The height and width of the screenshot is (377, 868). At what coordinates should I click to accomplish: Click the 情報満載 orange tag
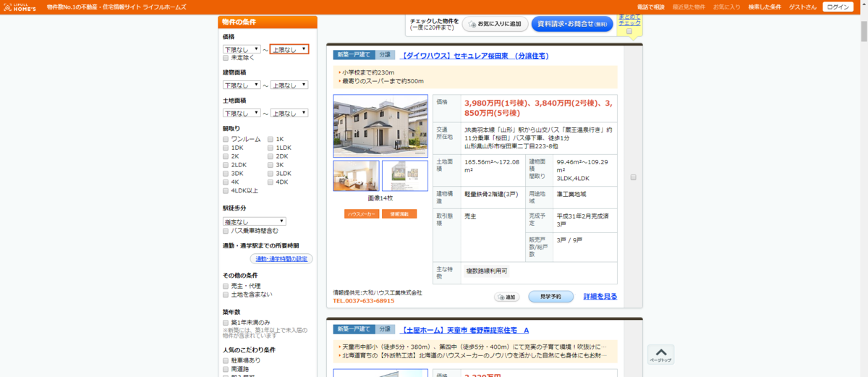coord(399,214)
